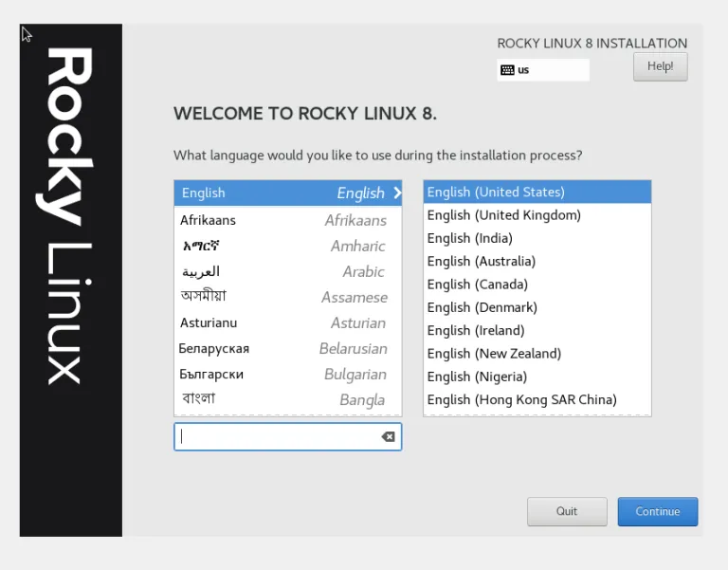Choose English (Nigeria) locale
This screenshot has width=728, height=570.
click(x=537, y=377)
